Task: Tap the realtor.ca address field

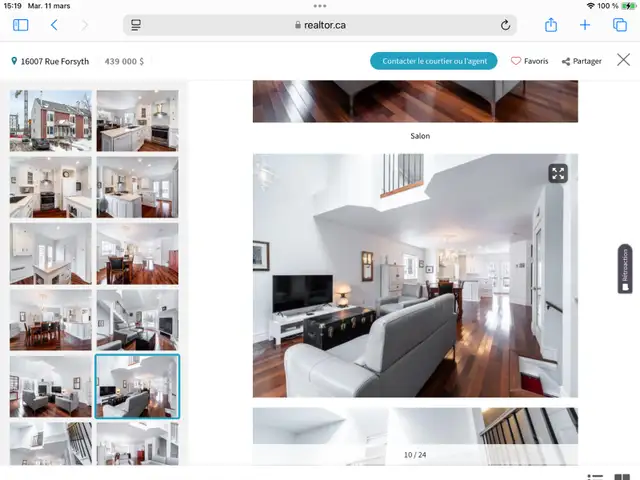Action: 320,25
